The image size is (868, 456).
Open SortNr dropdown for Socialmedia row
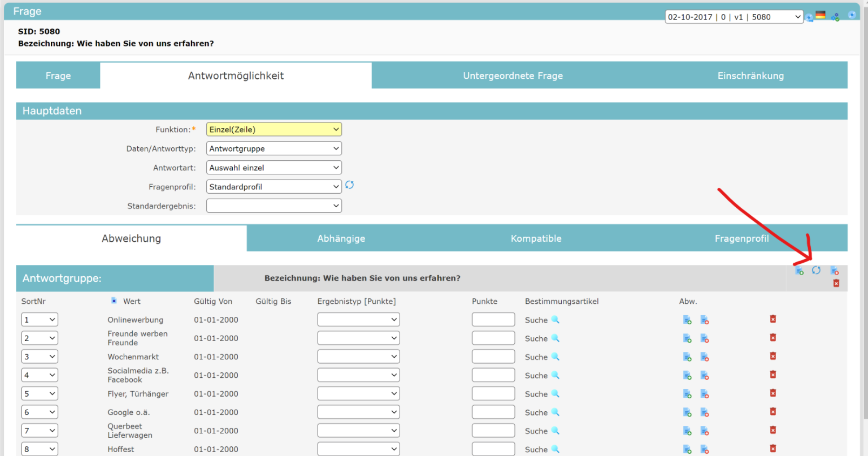tap(39, 375)
